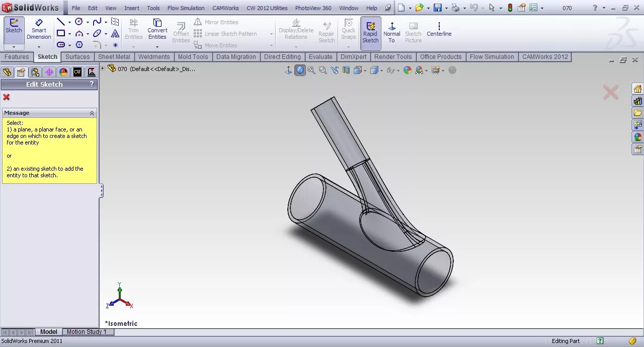Click the Open folder icon
This screenshot has width=644, height=347.
coord(419,8)
